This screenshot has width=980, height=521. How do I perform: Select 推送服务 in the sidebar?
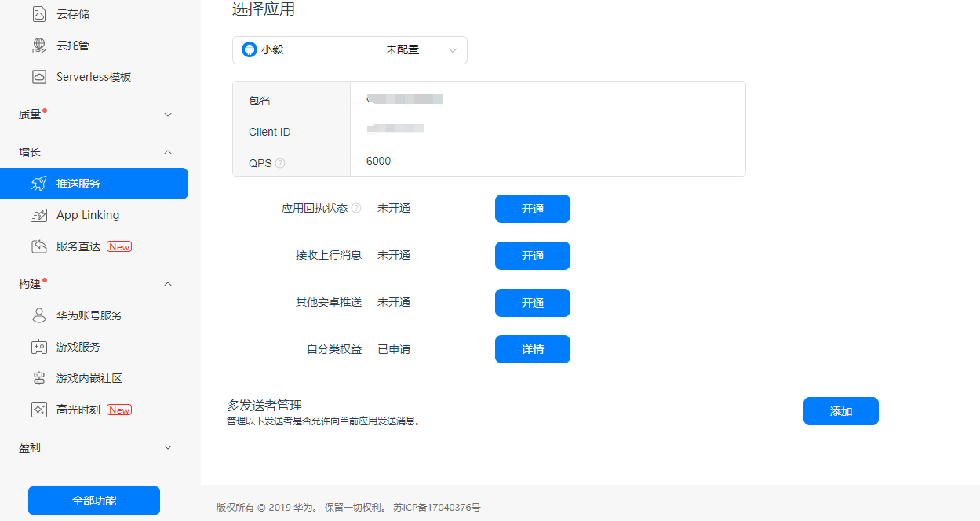[x=94, y=184]
